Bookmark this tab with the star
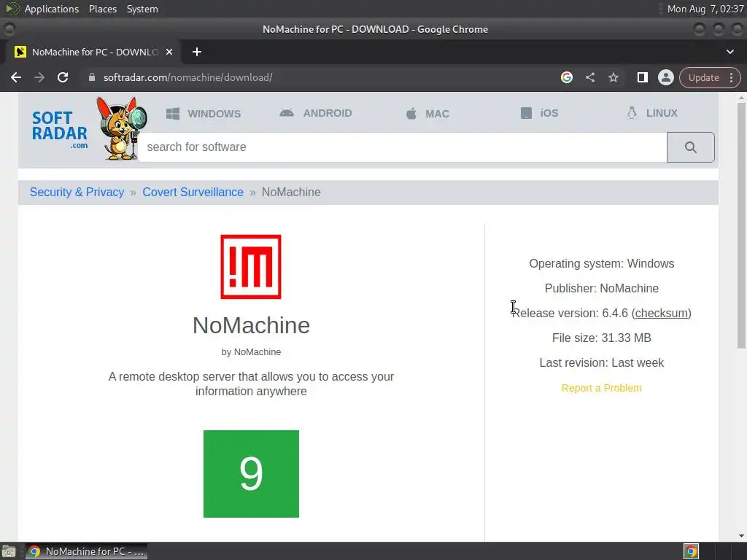 [613, 77]
